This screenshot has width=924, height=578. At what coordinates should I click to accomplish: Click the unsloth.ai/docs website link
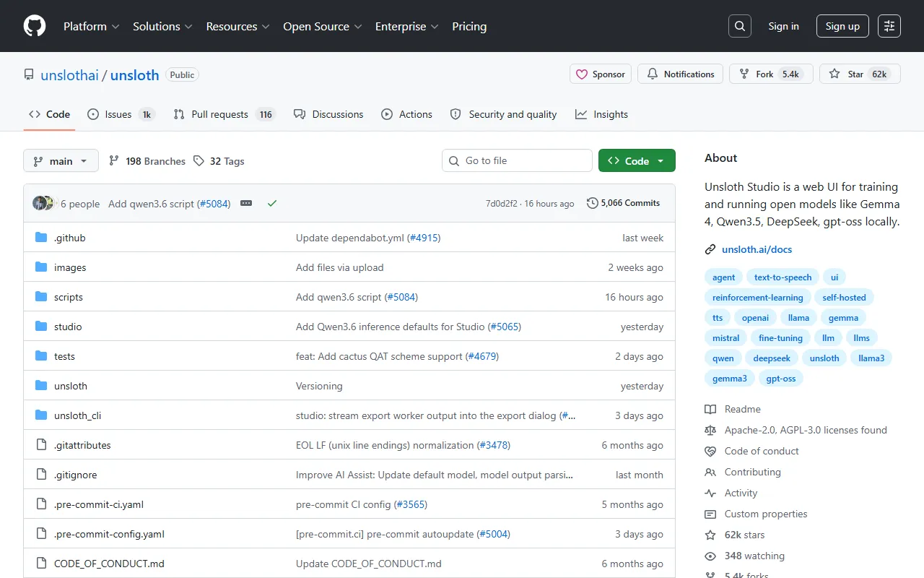(757, 249)
